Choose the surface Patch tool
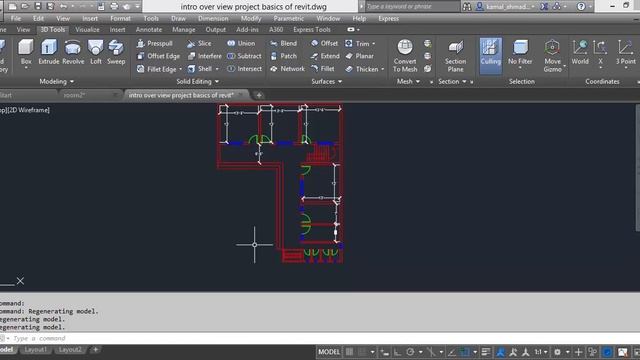 point(283,56)
